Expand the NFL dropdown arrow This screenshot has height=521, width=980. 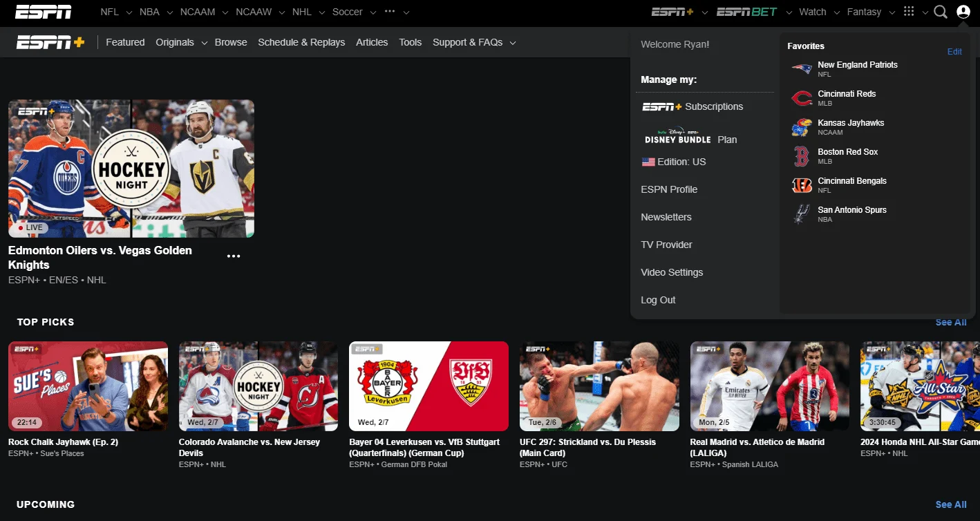(x=129, y=12)
